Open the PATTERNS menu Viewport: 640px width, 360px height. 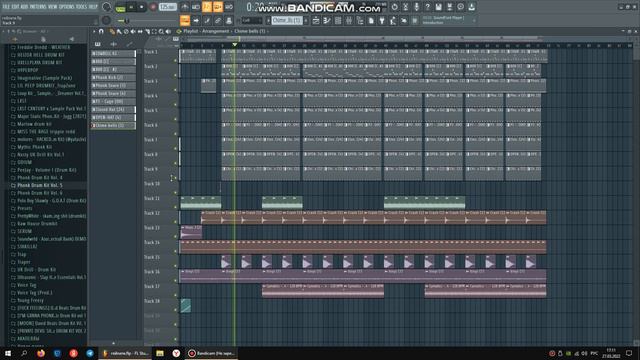point(38,7)
